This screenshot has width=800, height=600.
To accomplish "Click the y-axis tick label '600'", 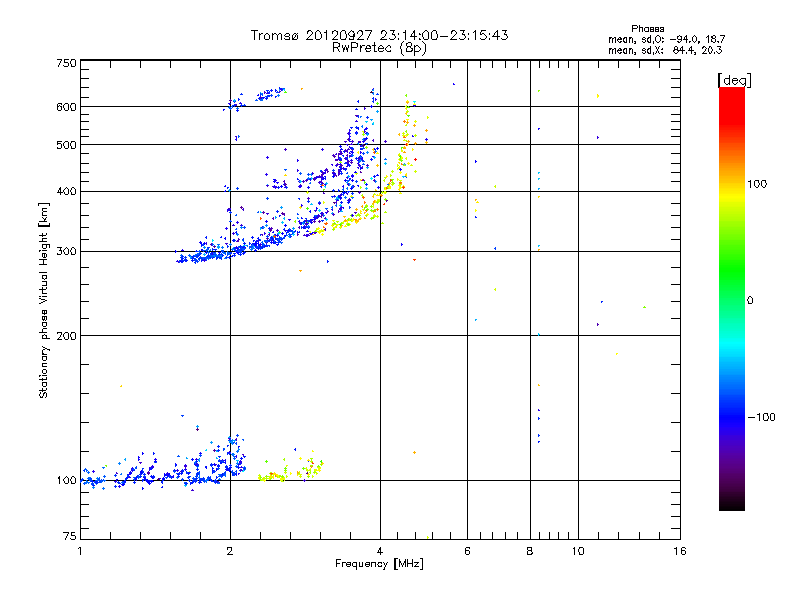I will pos(67,107).
